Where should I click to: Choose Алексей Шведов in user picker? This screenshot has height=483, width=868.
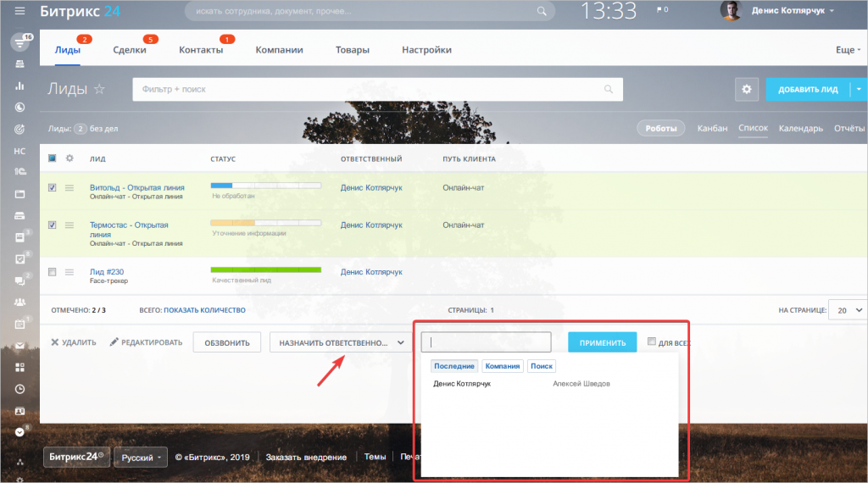pos(581,383)
